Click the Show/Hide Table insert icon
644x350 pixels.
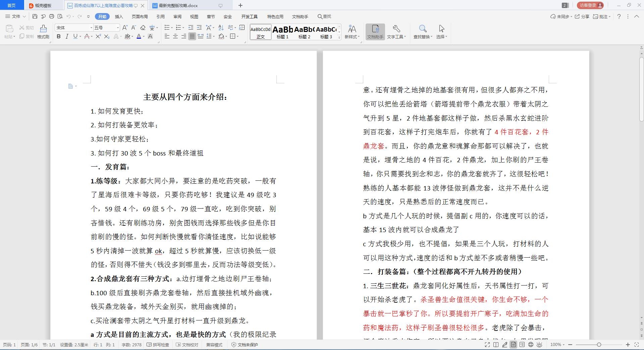pyautogui.click(x=242, y=28)
